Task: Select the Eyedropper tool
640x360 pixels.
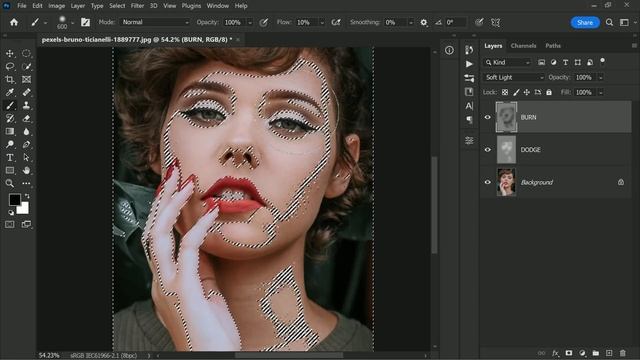Action: [x=10, y=93]
